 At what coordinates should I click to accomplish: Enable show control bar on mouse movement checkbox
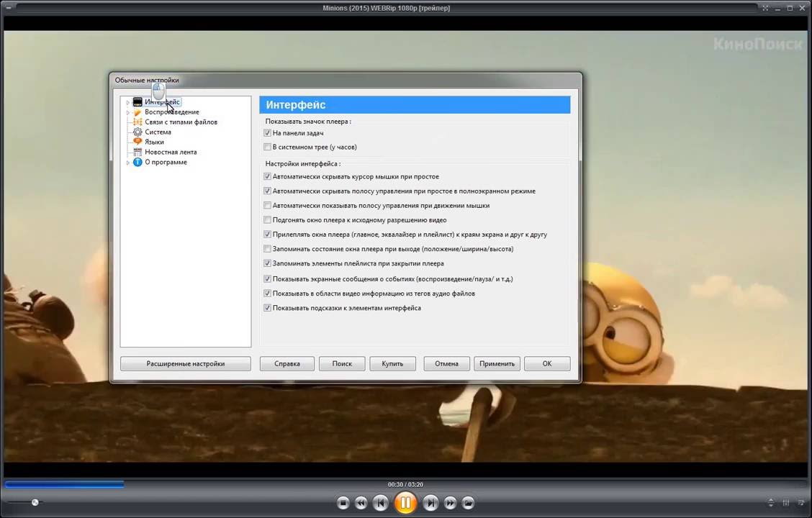click(x=267, y=206)
